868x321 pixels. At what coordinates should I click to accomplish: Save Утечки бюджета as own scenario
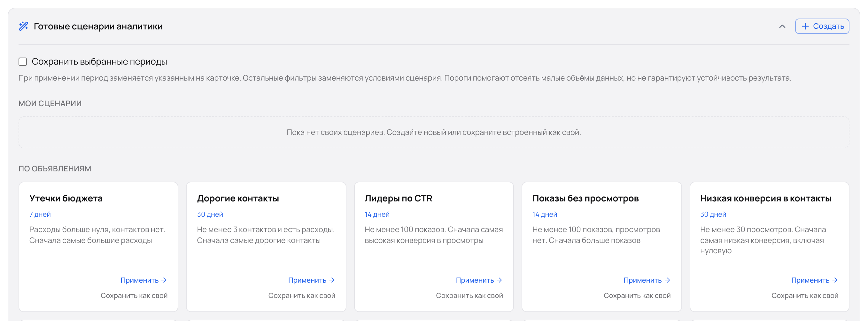134,296
